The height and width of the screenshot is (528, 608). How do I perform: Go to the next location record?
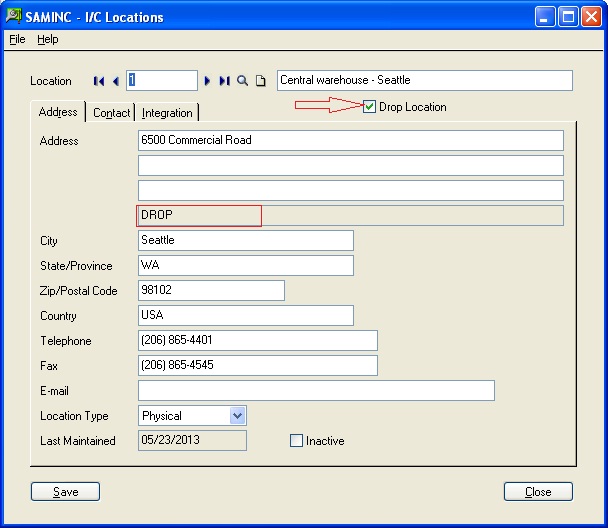(207, 81)
